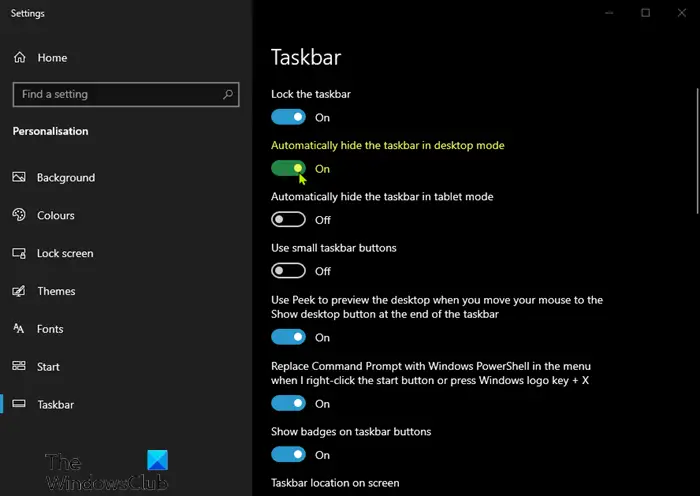Click the search magnifier icon

(228, 94)
